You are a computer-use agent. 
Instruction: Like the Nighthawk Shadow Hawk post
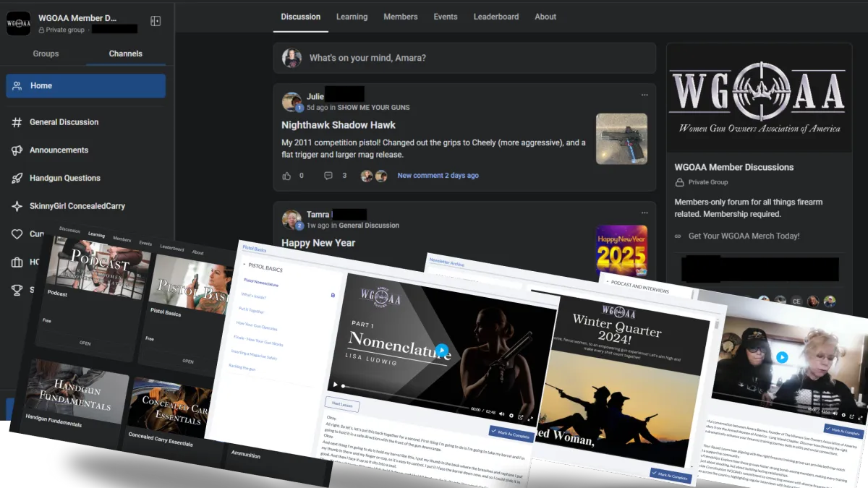coord(286,176)
